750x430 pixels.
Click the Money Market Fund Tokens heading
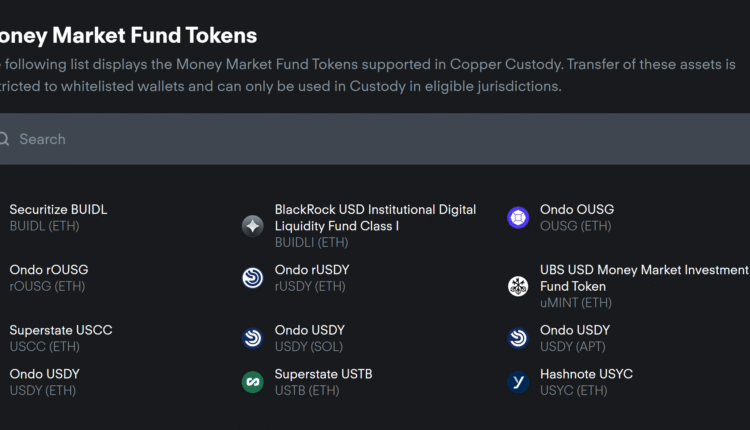point(128,36)
